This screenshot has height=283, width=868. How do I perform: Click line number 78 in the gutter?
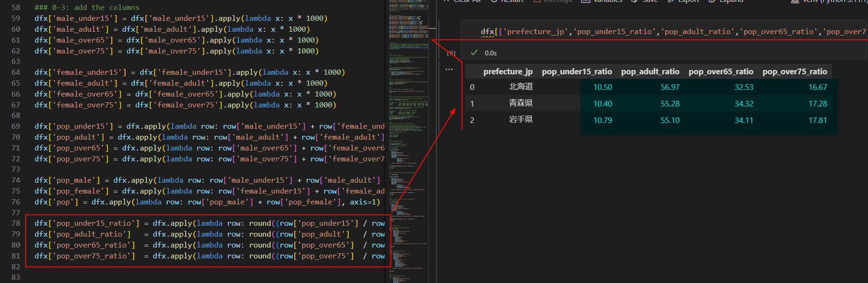16,223
